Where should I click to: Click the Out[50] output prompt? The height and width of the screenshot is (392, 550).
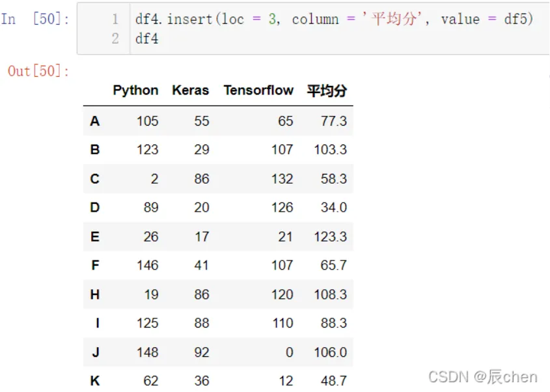coord(38,71)
